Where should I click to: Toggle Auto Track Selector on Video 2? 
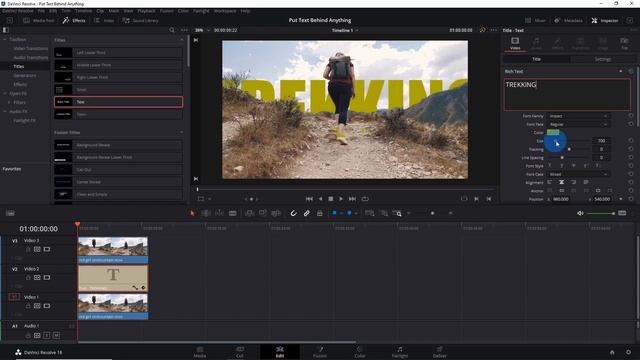pos(37,278)
